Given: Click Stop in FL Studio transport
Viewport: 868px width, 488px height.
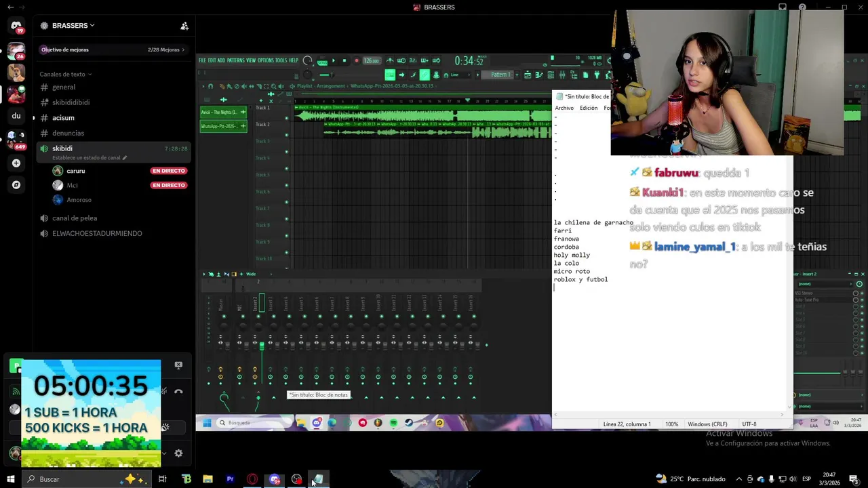Looking at the screenshot, I should (344, 60).
